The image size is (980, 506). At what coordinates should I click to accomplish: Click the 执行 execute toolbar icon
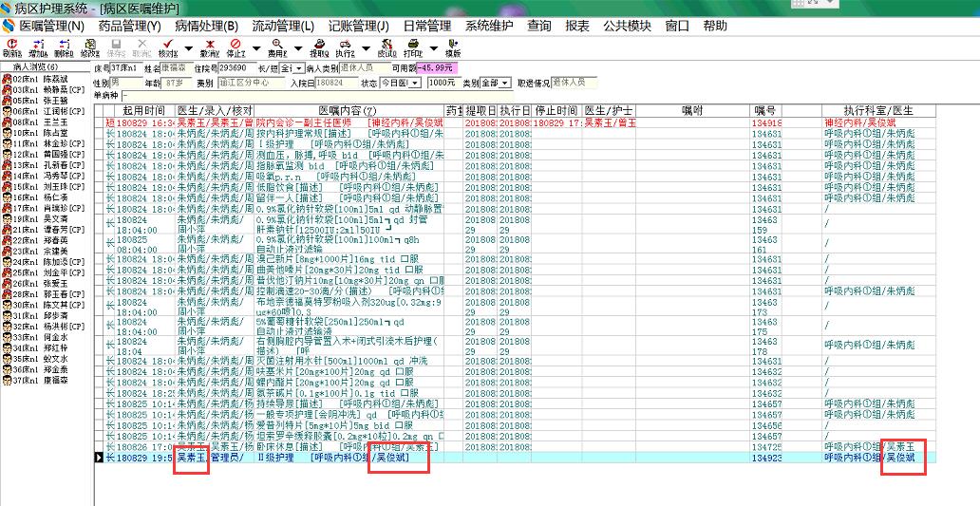point(345,44)
